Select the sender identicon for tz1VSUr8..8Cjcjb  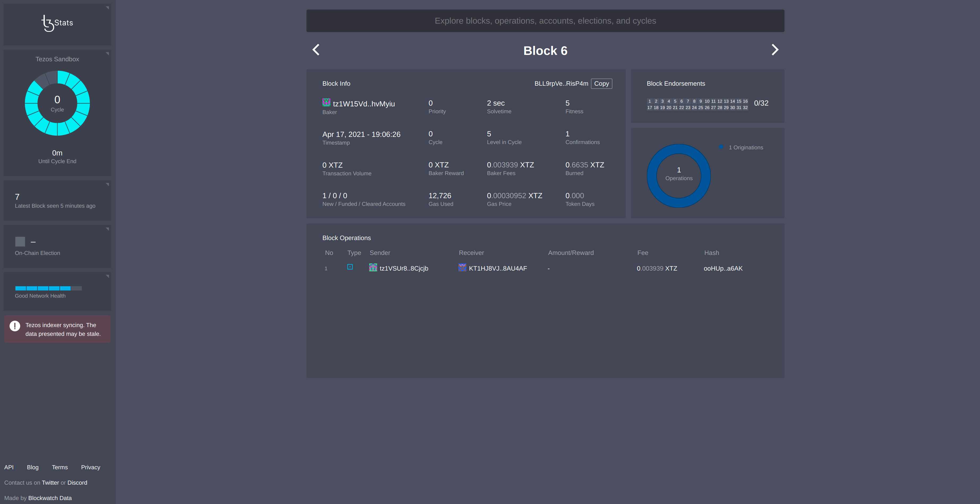tap(373, 268)
